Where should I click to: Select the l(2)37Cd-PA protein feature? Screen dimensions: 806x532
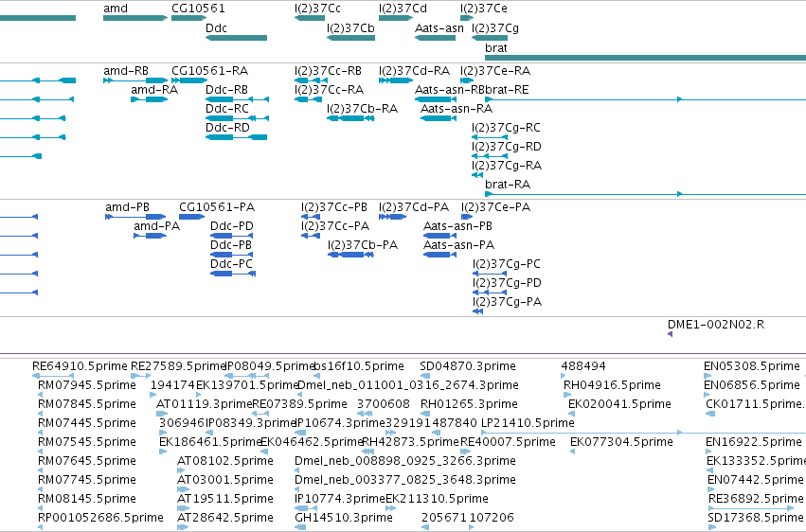(393, 217)
